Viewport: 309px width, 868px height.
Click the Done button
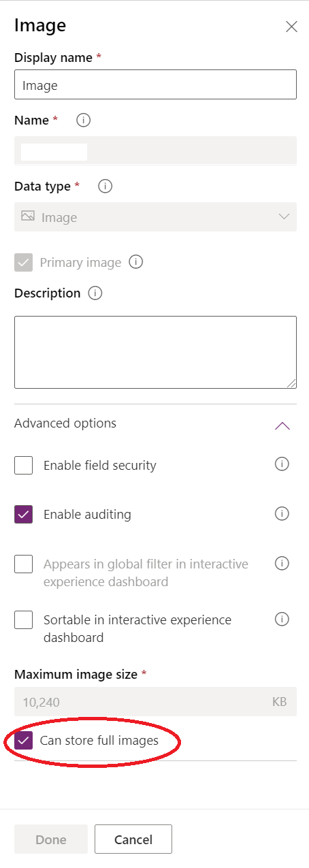click(51, 839)
